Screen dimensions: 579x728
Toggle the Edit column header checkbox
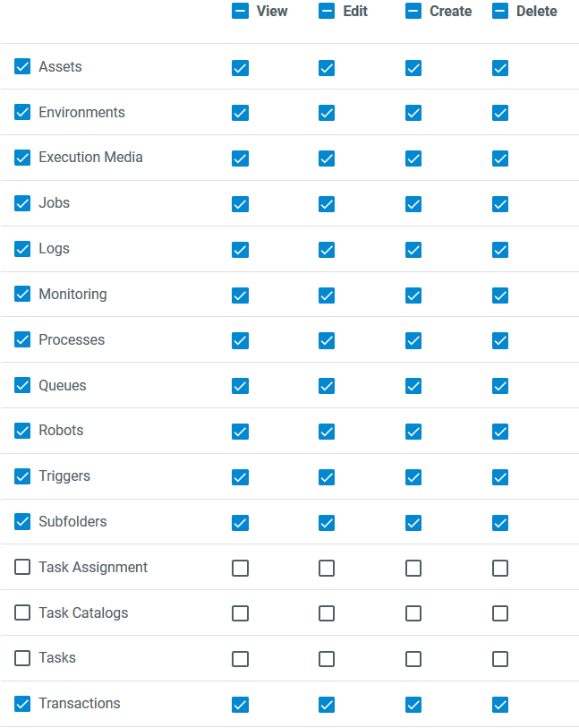tap(327, 12)
